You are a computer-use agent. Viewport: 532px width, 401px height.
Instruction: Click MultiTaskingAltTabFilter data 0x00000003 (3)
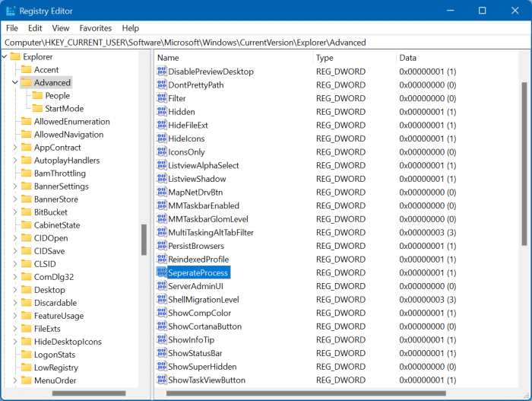(427, 232)
